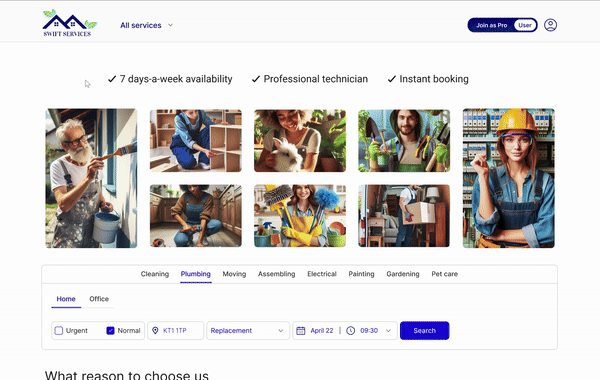The height and width of the screenshot is (380, 600).
Task: Click the Swift Services logo
Action: click(70, 23)
